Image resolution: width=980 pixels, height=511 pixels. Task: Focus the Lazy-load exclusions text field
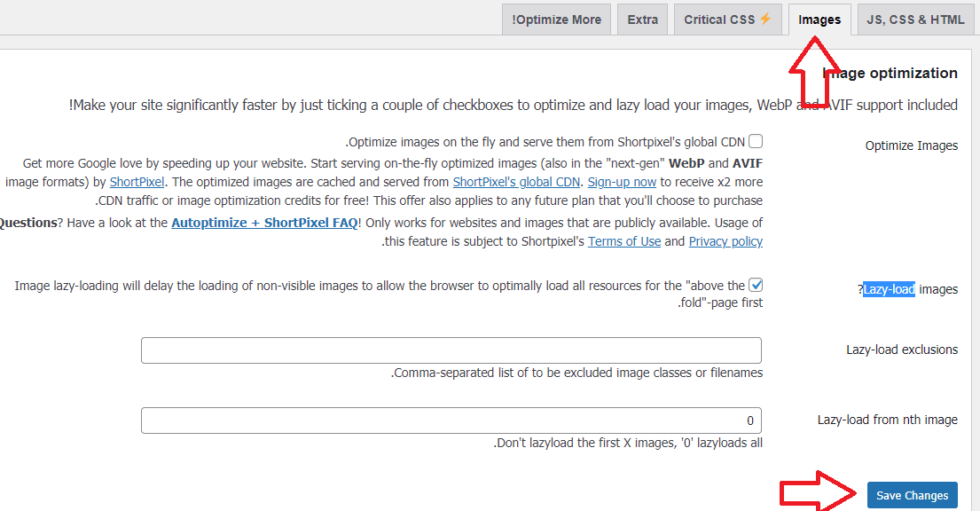451,350
